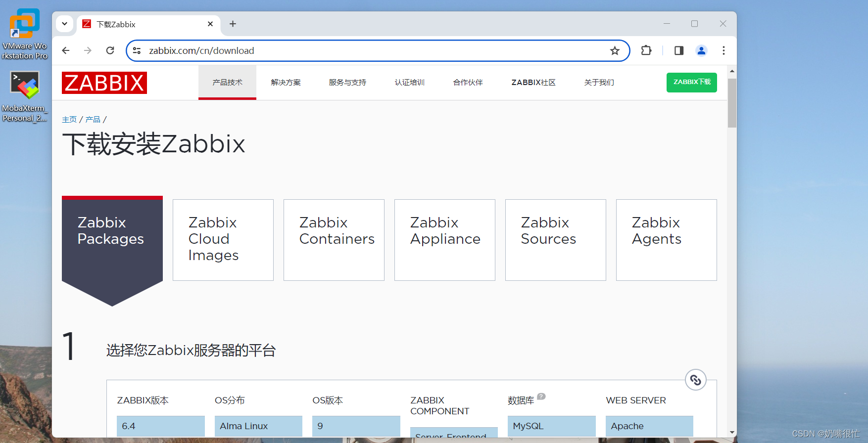Minimize the Chrome window
This screenshot has width=868, height=443.
pyautogui.click(x=667, y=24)
